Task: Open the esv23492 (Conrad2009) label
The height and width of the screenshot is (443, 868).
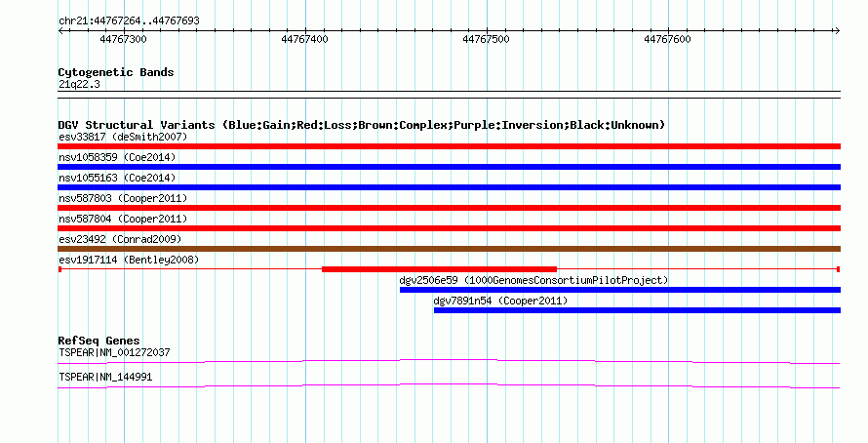Action: [120, 239]
